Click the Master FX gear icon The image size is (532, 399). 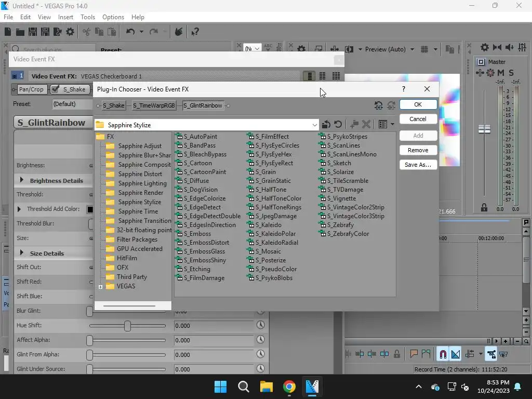(x=490, y=73)
